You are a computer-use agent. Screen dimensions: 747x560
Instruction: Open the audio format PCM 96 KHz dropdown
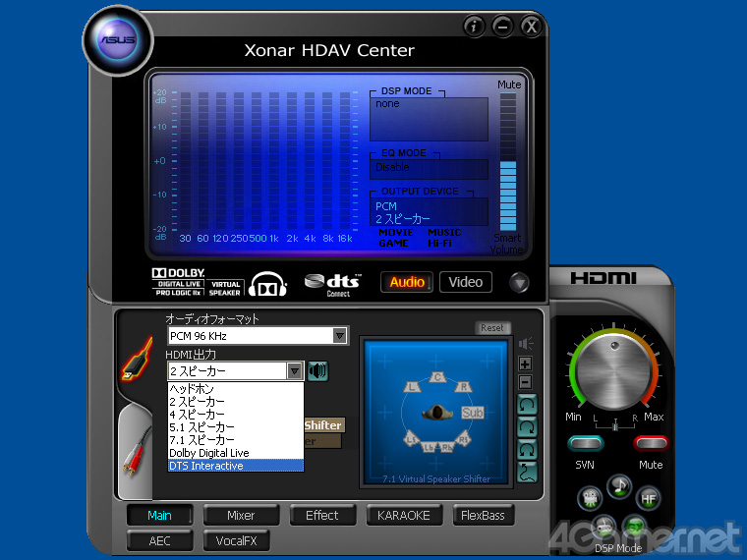pos(258,336)
